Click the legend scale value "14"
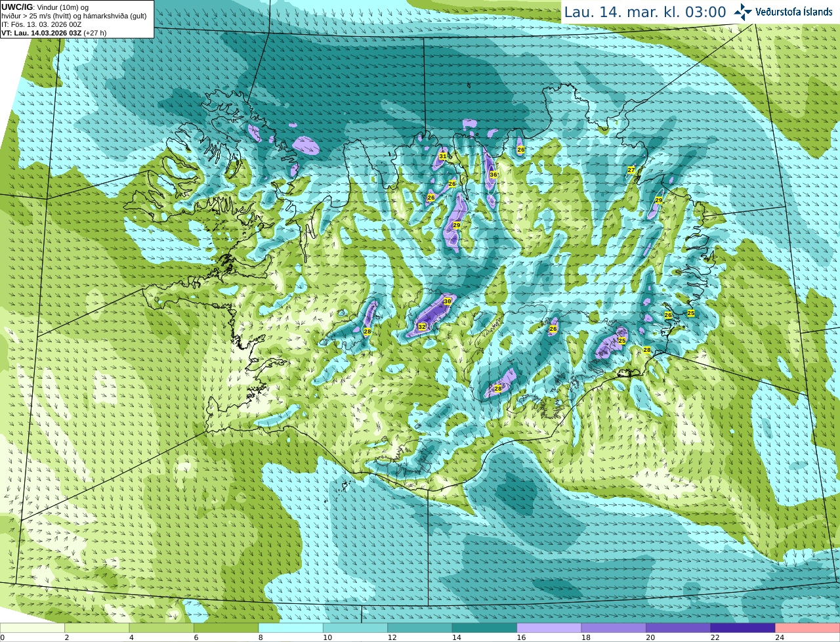Image resolution: width=840 pixels, height=642 pixels. pyautogui.click(x=456, y=637)
